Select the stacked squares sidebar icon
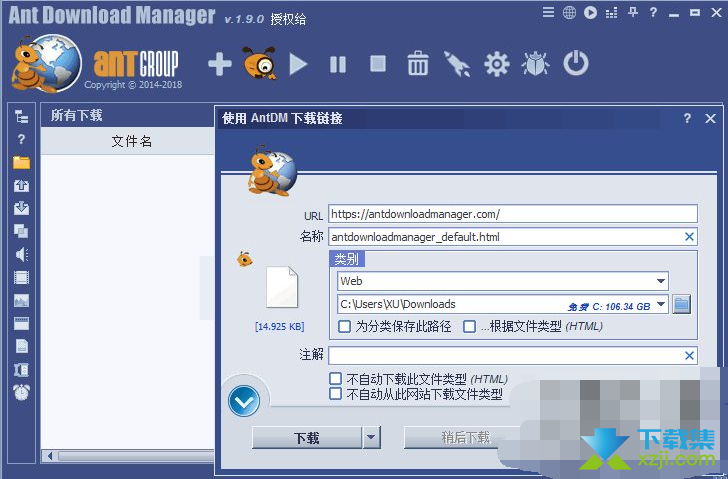 pyautogui.click(x=21, y=231)
